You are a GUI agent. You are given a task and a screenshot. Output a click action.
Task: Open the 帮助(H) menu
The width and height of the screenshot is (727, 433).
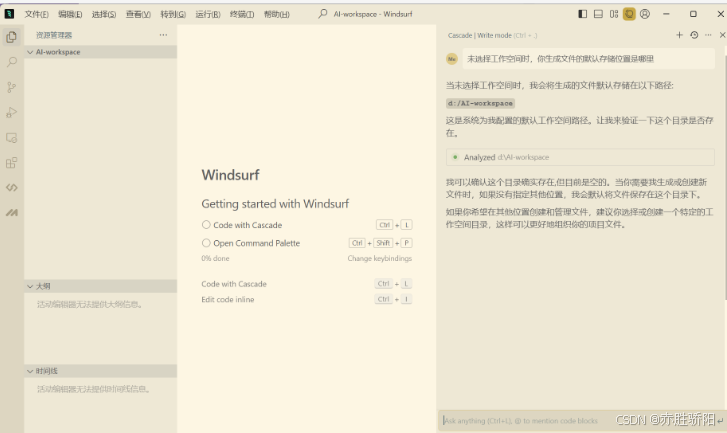click(277, 14)
